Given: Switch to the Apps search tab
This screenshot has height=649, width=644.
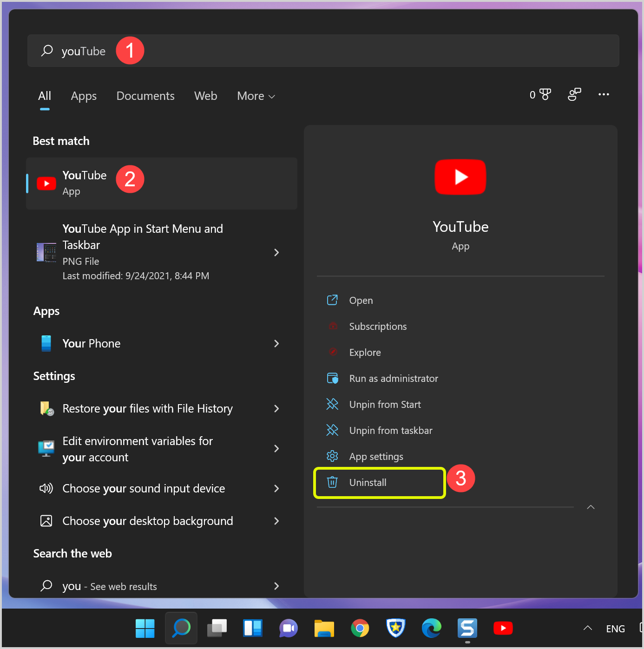Looking at the screenshot, I should point(84,96).
